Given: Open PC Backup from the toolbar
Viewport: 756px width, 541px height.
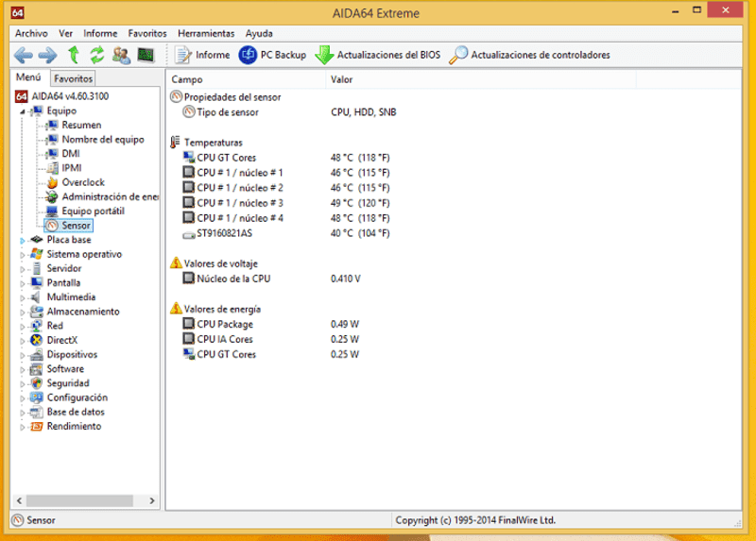Looking at the screenshot, I should [272, 55].
